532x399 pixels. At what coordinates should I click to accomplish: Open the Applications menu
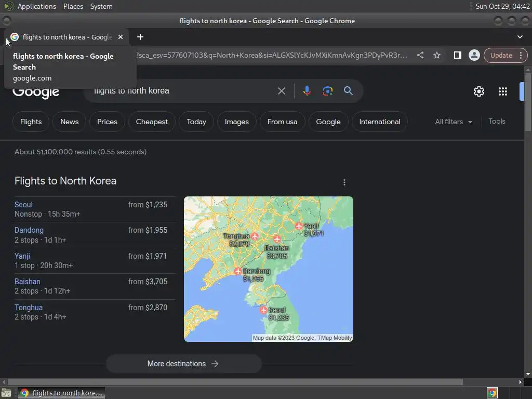[x=37, y=6]
